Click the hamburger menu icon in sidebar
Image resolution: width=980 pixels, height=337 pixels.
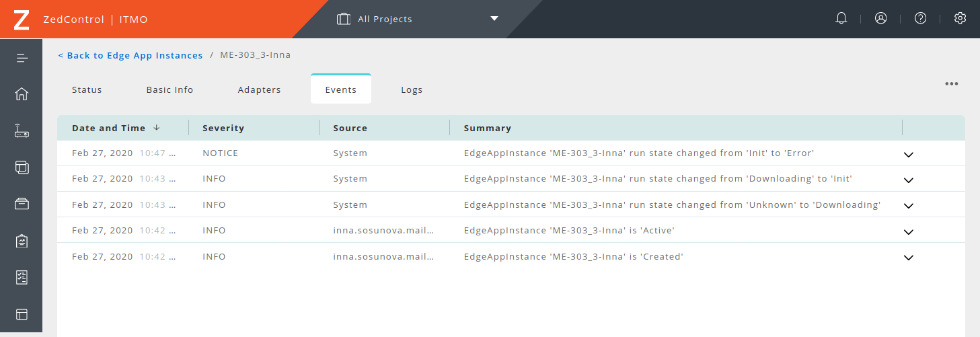[x=22, y=58]
